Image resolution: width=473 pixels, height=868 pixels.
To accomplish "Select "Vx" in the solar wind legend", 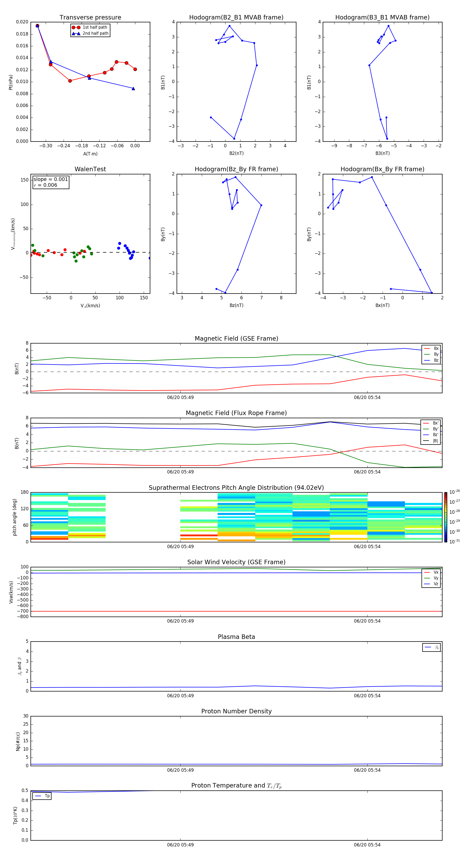I will pyautogui.click(x=431, y=573).
